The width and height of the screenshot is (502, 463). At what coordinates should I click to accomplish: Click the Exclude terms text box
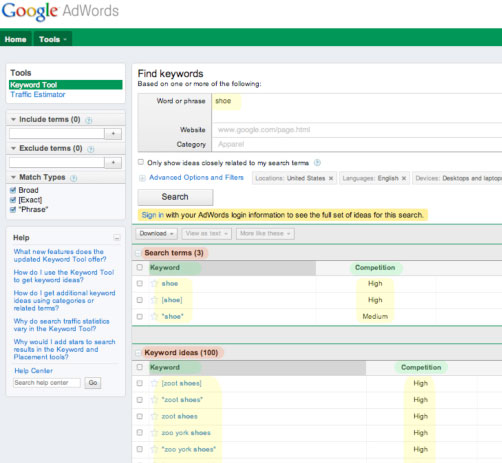[57, 163]
